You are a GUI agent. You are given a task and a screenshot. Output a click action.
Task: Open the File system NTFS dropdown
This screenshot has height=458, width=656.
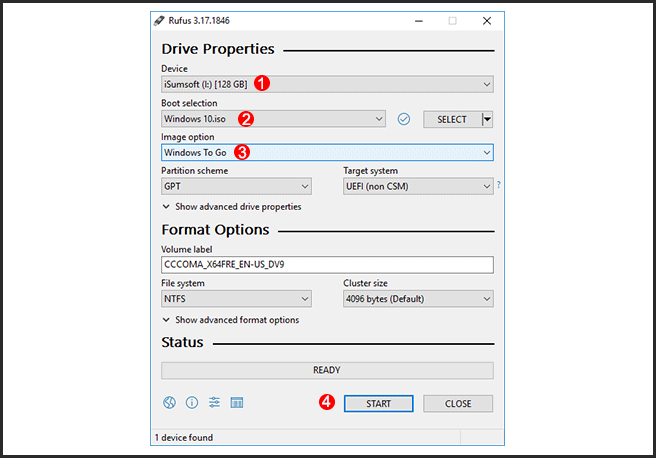tap(236, 299)
